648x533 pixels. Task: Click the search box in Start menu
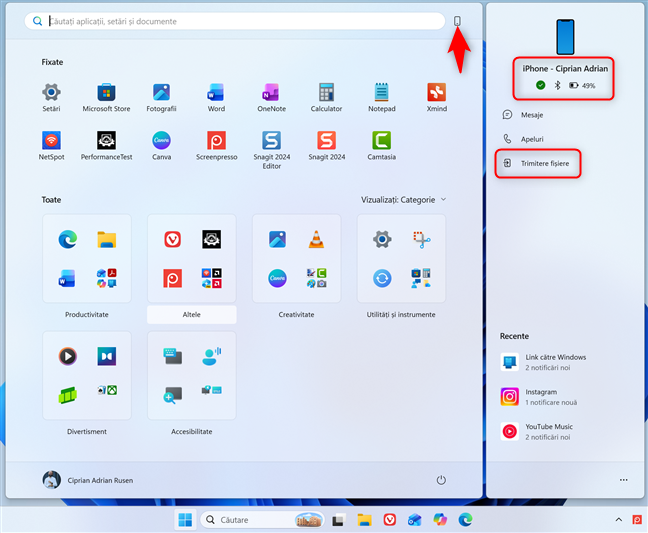(234, 21)
